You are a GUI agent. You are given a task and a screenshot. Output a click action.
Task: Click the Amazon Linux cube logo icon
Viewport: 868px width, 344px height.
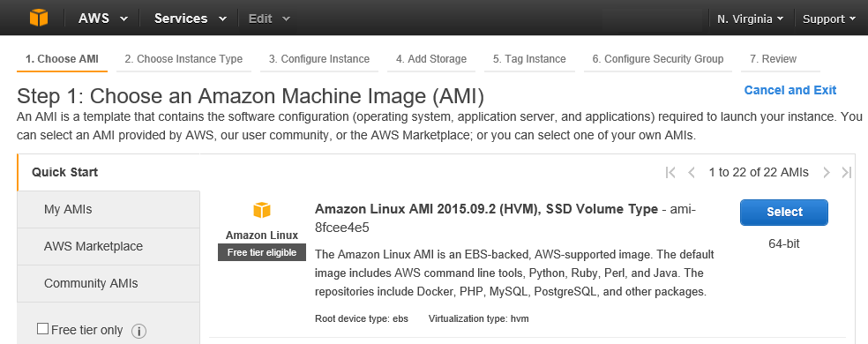(262, 211)
